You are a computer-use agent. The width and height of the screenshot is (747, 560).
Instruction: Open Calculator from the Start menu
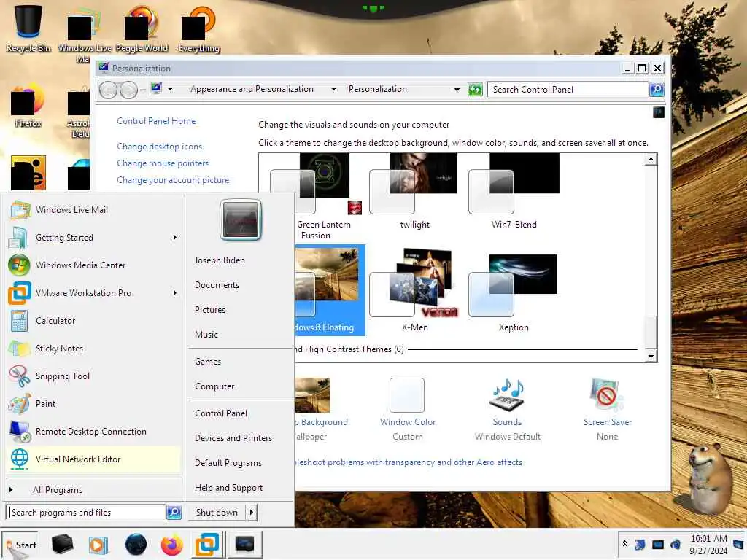pos(93,321)
